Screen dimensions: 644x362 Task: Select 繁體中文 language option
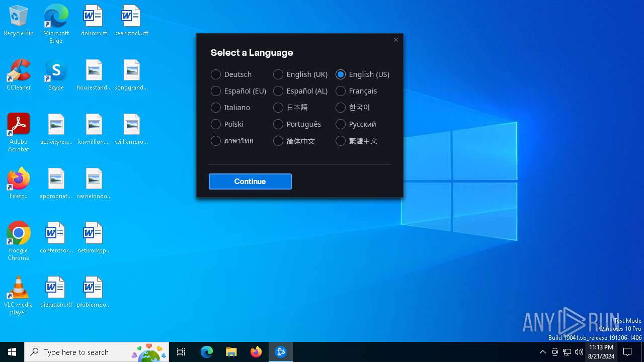(x=357, y=141)
